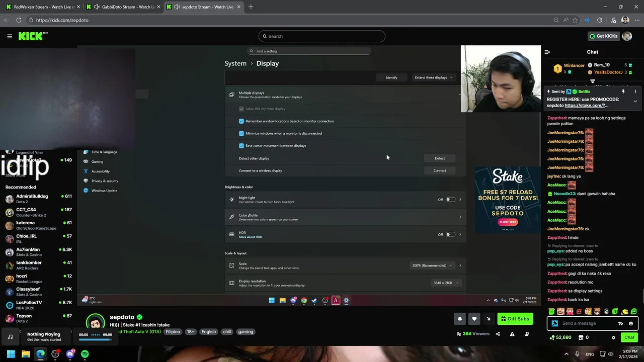Turn on the Night light switch
644x362 pixels.
(450, 200)
